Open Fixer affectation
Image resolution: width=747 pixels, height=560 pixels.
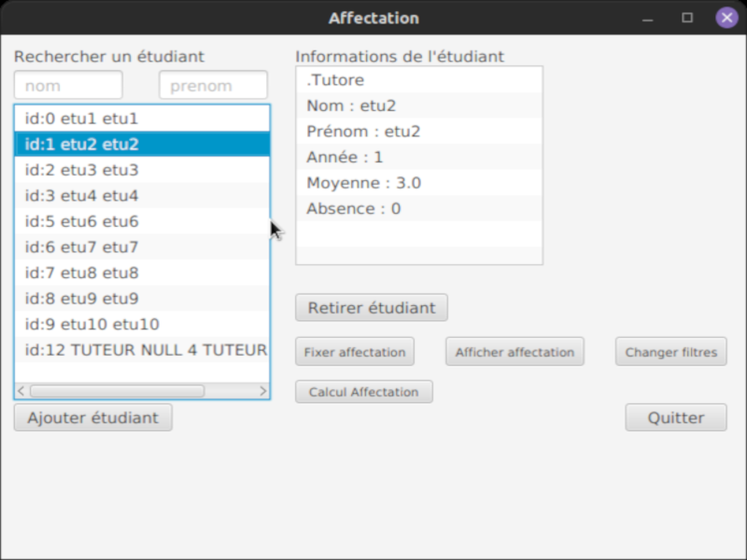click(x=355, y=352)
